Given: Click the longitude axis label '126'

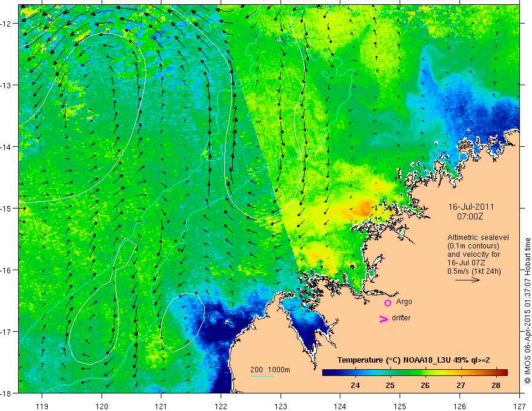Looking at the screenshot, I should pos(459,406).
